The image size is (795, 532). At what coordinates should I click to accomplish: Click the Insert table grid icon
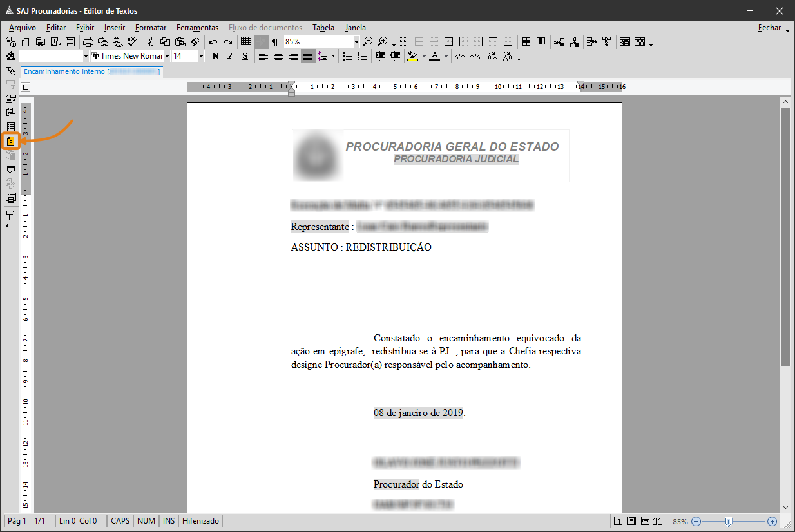coord(246,42)
